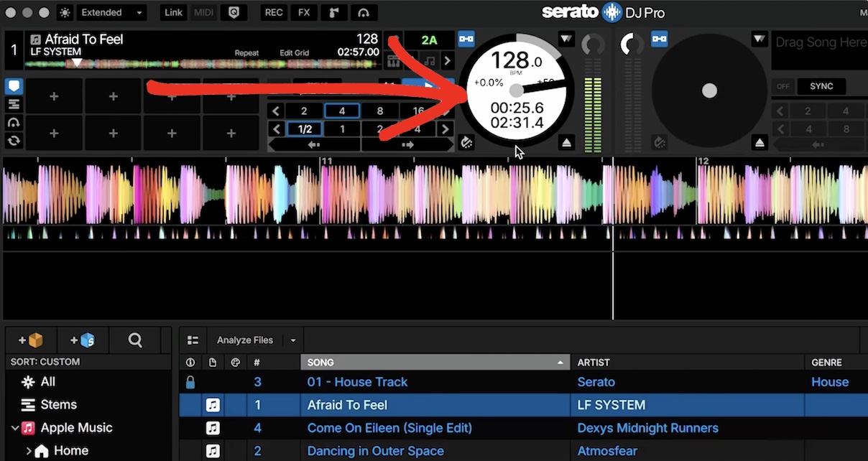
Task: Expand deck 1 arrow next to the note icon
Action: 447,61
